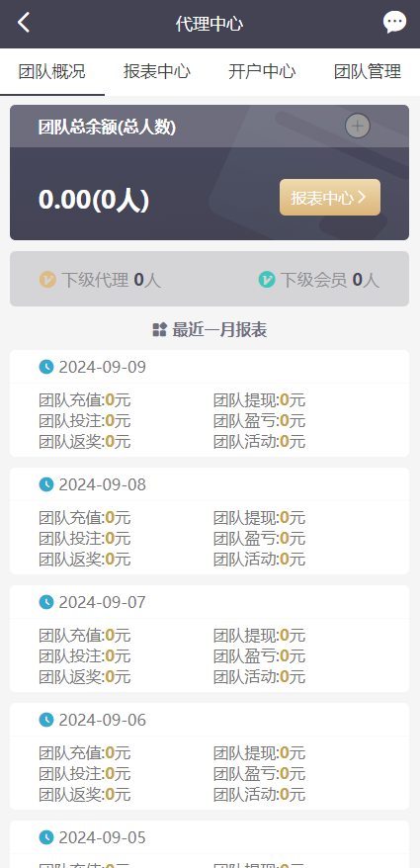
Task: Tap the 0.00(0人) team balance amount
Action: coord(94,200)
